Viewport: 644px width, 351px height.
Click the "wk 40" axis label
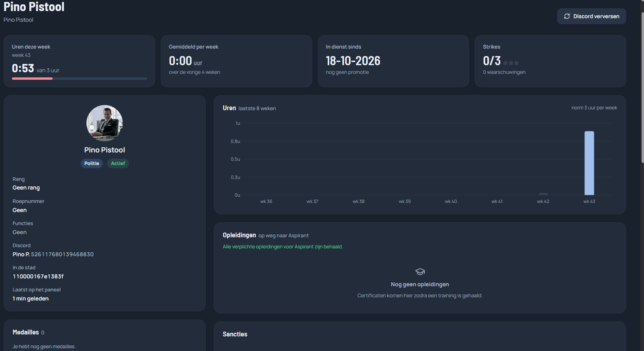pos(451,201)
